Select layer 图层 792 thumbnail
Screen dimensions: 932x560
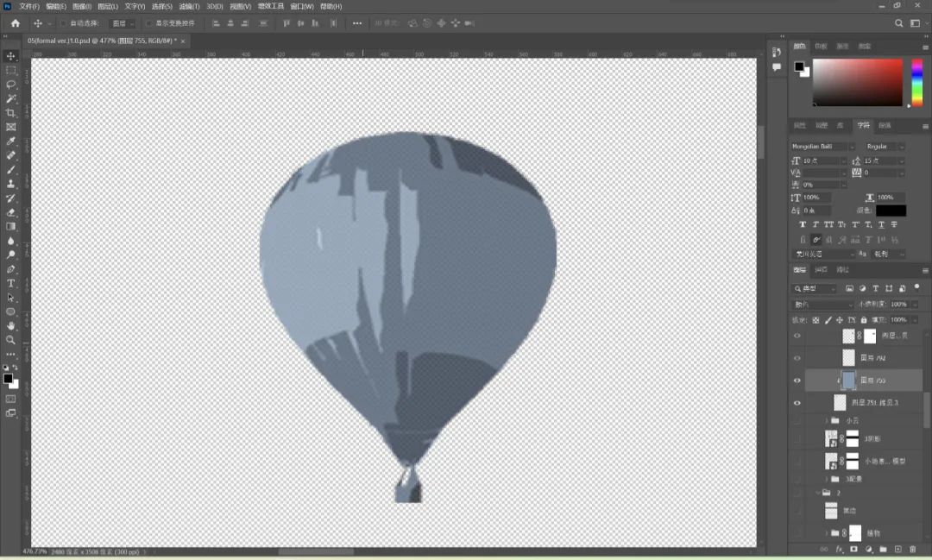pos(848,358)
